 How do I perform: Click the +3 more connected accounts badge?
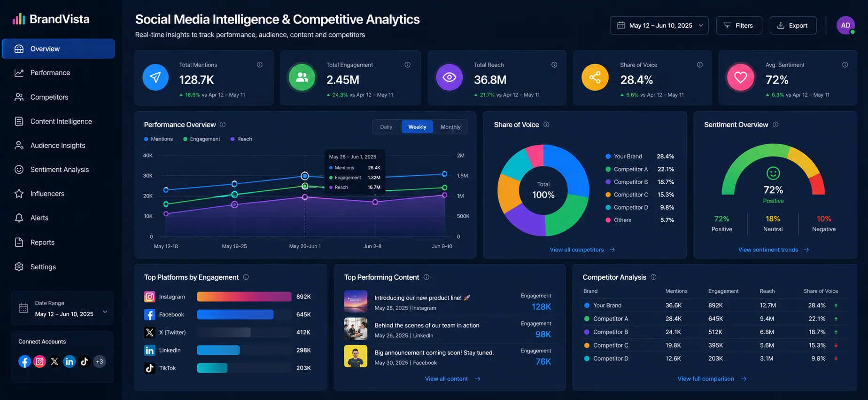(99, 361)
